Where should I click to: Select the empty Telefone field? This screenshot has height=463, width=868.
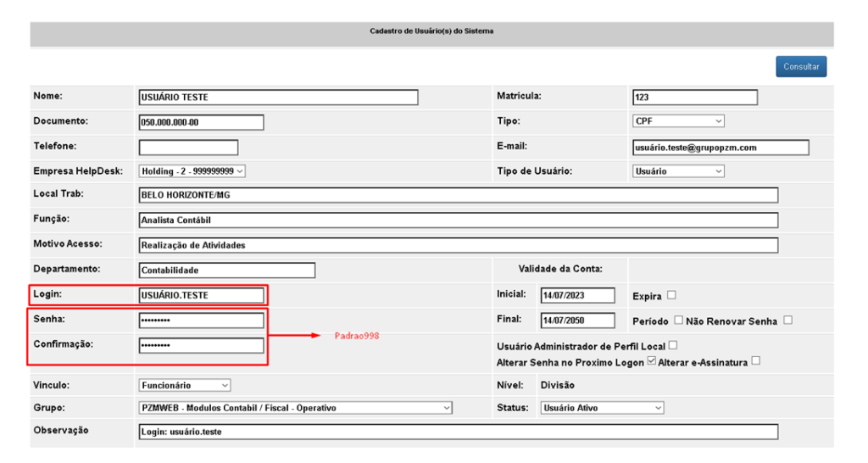188,148
